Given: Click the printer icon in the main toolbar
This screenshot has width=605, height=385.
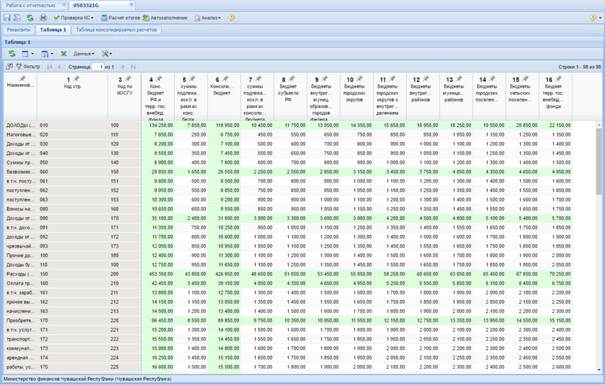Looking at the screenshot, I should click(43, 18).
